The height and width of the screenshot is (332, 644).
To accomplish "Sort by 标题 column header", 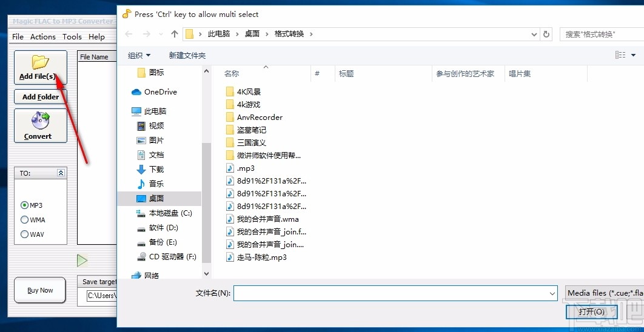I will [x=383, y=74].
